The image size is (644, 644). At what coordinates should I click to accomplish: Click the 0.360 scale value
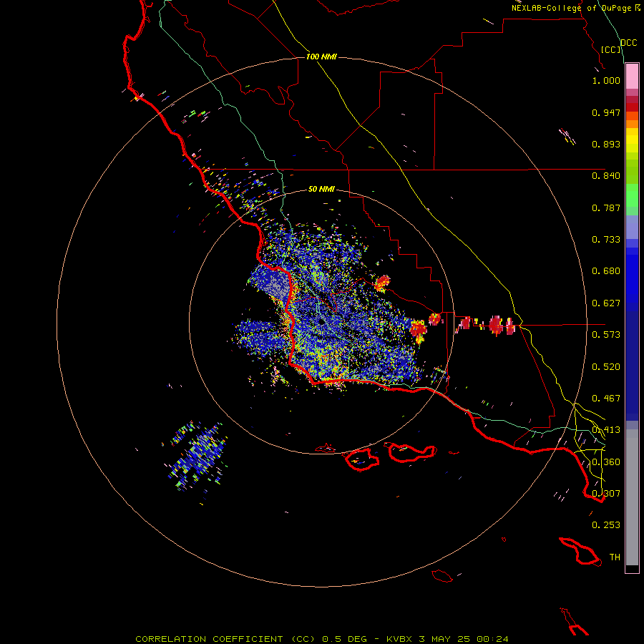point(606,462)
